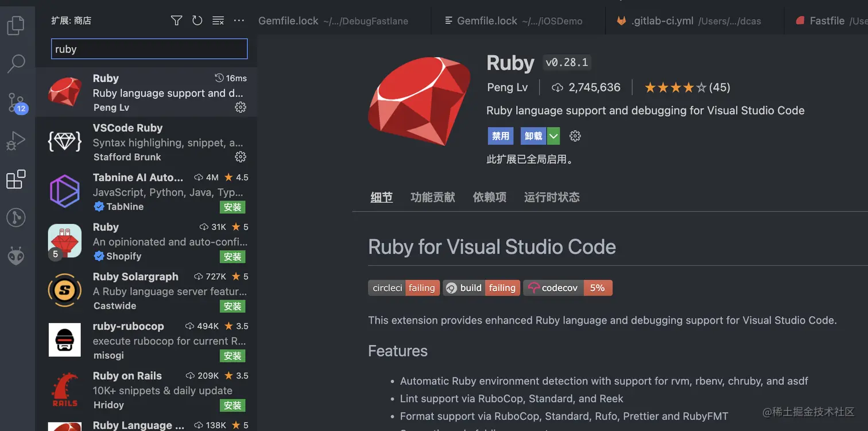This screenshot has height=431, width=868.
Task: Select the 运行时状态 tab
Action: [x=552, y=197]
